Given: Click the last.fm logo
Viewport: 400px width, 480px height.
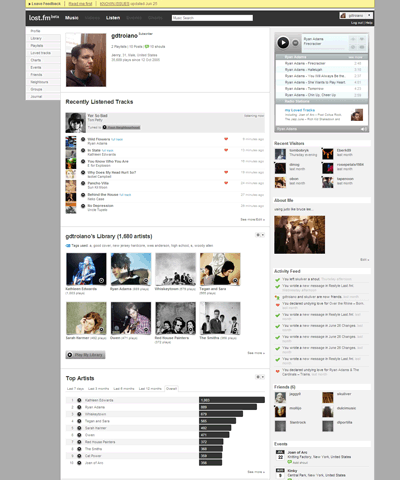Looking at the screenshot, I should tap(43, 18).
